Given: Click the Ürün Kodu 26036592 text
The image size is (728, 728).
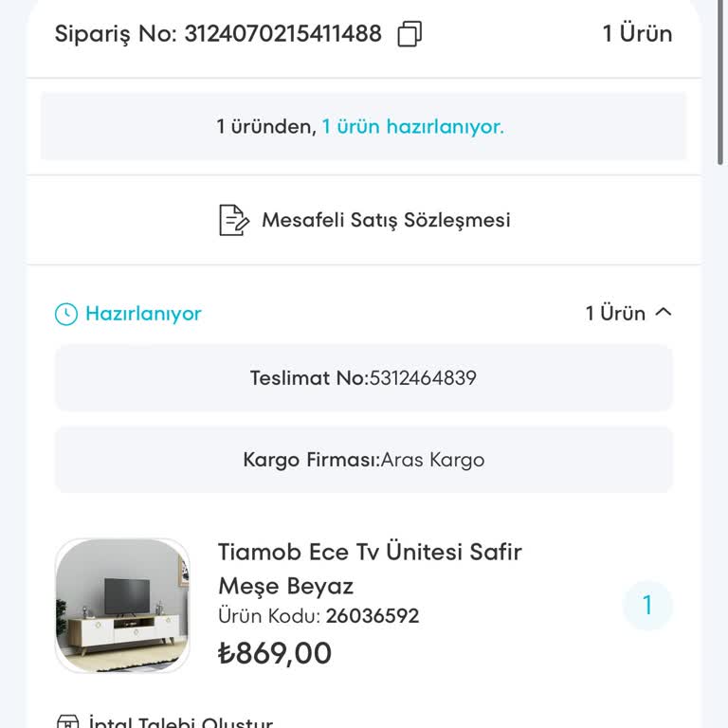Looking at the screenshot, I should (318, 616).
